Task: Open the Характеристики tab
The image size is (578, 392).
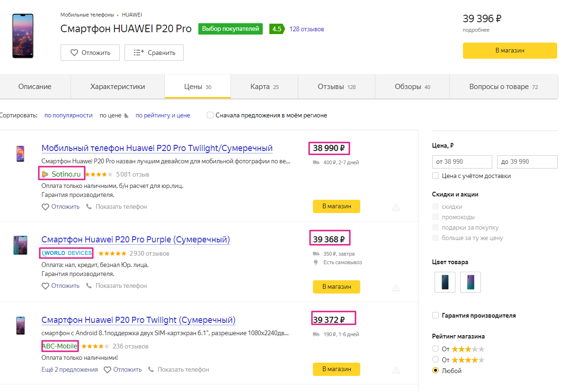Action: coord(118,87)
